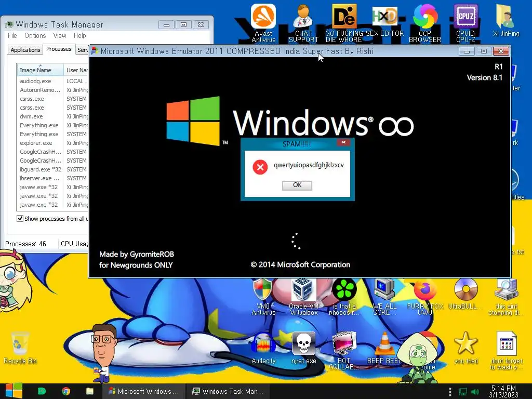This screenshot has width=532, height=399.
Task: Sort processes by the Image Name column
Action: (x=40, y=70)
